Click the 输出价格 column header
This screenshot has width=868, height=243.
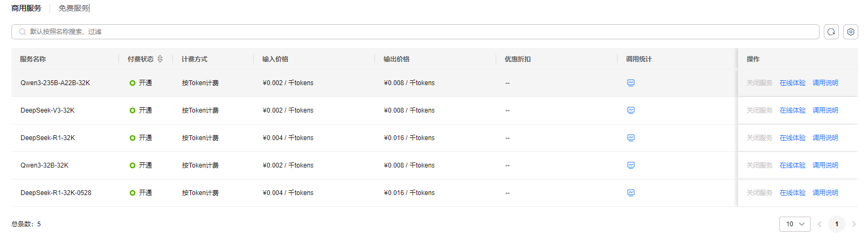tap(397, 59)
